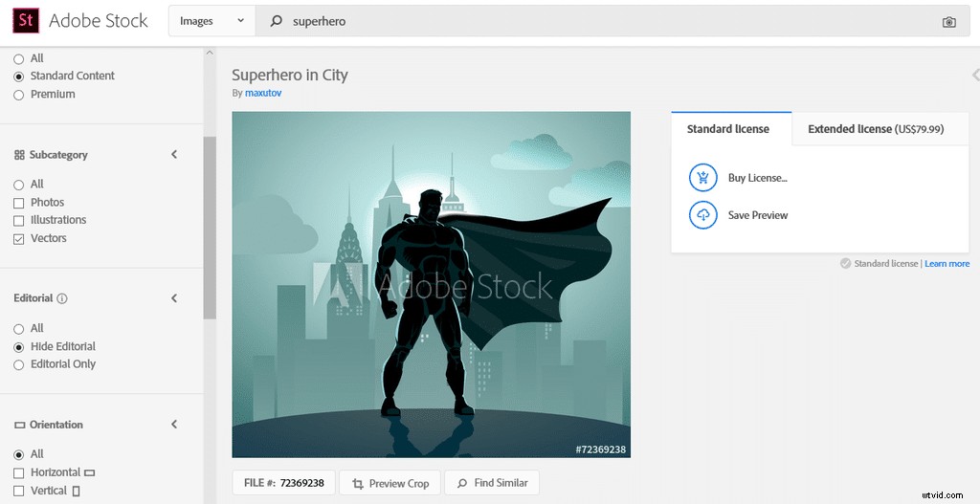Open visual search camera icon
The image size is (980, 504).
pyautogui.click(x=948, y=21)
